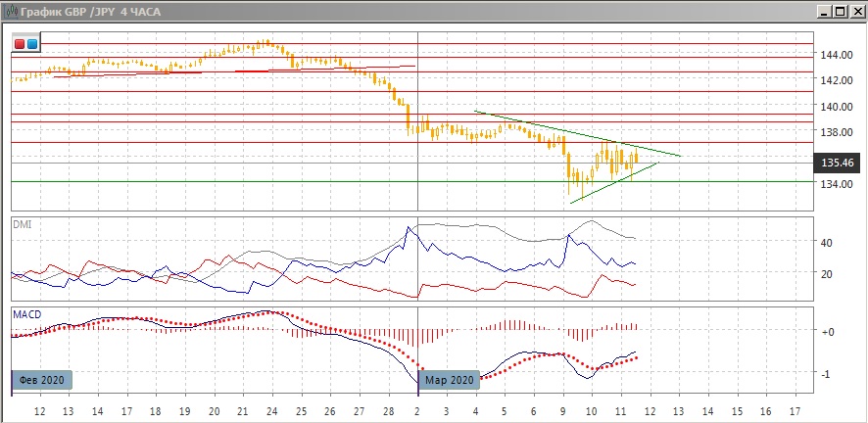
Task: Click the 134.00 price level on axis
Action: tap(834, 184)
